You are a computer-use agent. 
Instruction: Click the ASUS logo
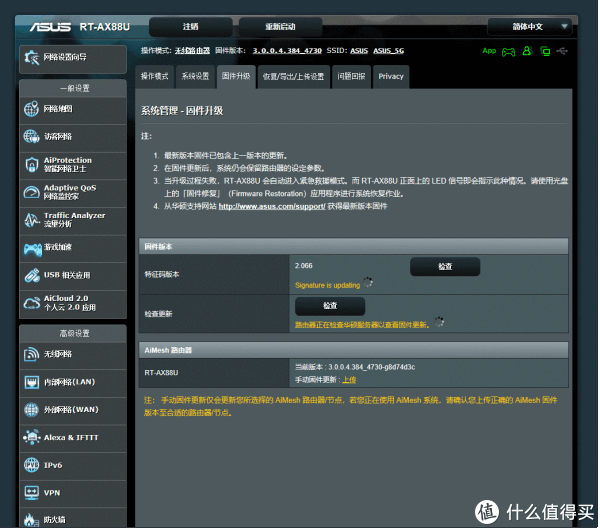[x=51, y=27]
